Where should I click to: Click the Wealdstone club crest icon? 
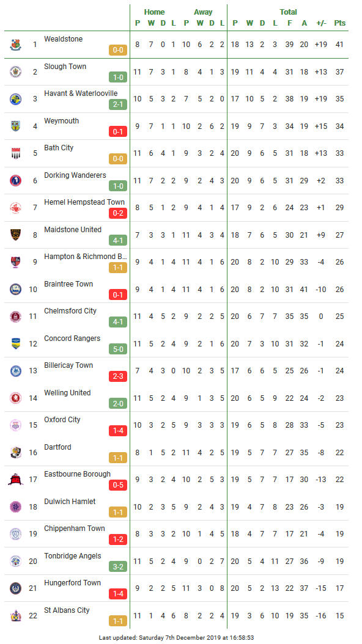16,45
